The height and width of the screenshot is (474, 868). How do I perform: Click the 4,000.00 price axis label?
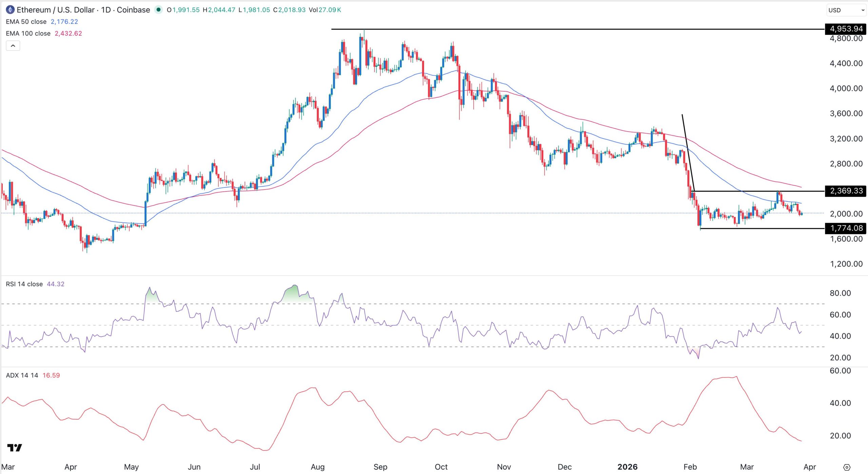846,88
